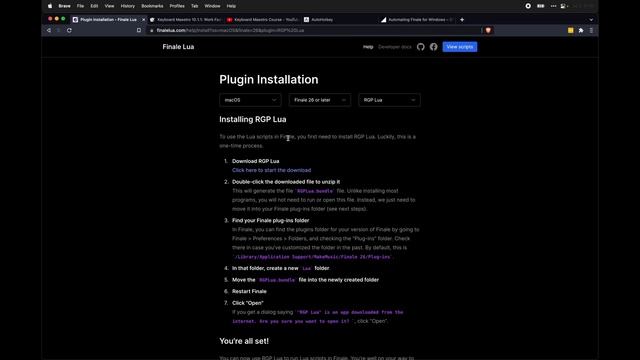Viewport: 640px width, 360px height.
Task: Click the 'Find your Finale plug-ins folder' step
Action: click(x=271, y=220)
